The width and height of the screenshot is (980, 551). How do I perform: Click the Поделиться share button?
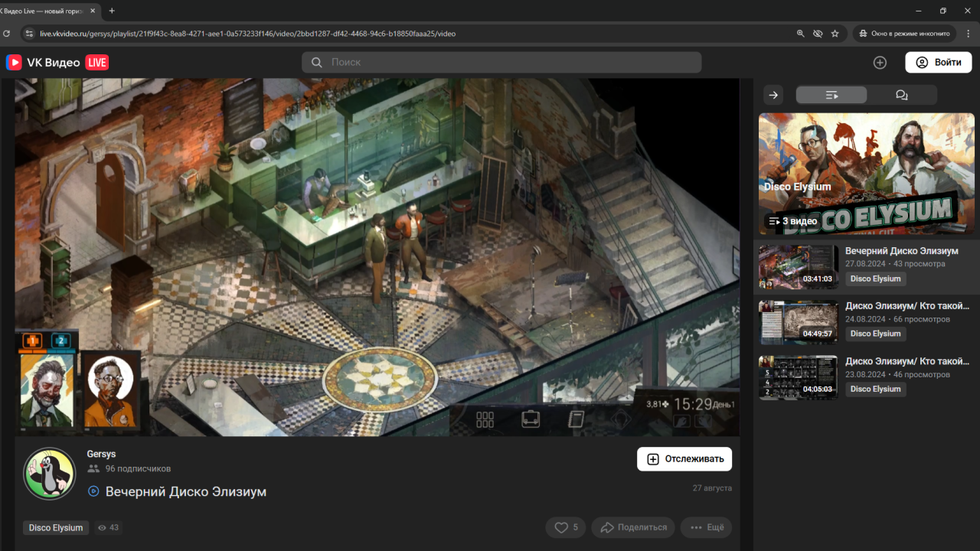[634, 527]
